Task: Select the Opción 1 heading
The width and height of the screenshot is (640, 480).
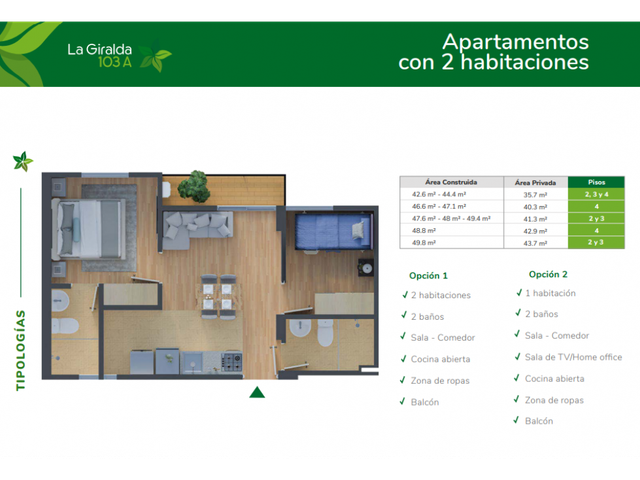Action: (x=428, y=276)
